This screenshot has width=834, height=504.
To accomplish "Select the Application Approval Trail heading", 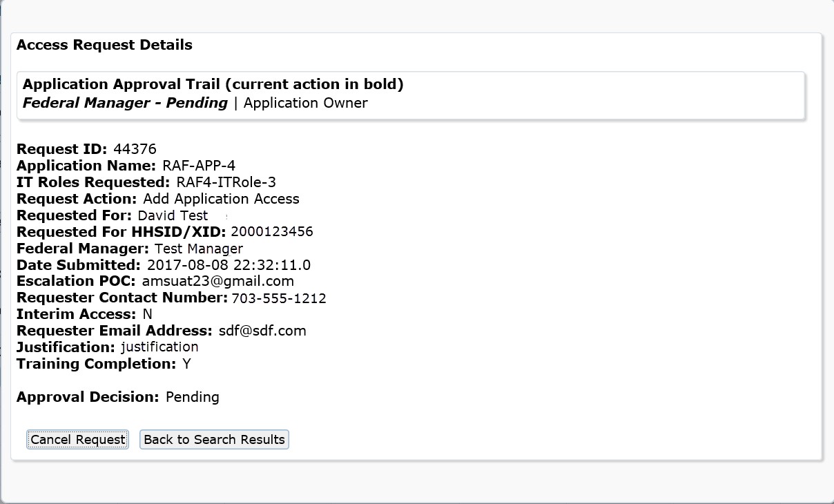I will (213, 84).
